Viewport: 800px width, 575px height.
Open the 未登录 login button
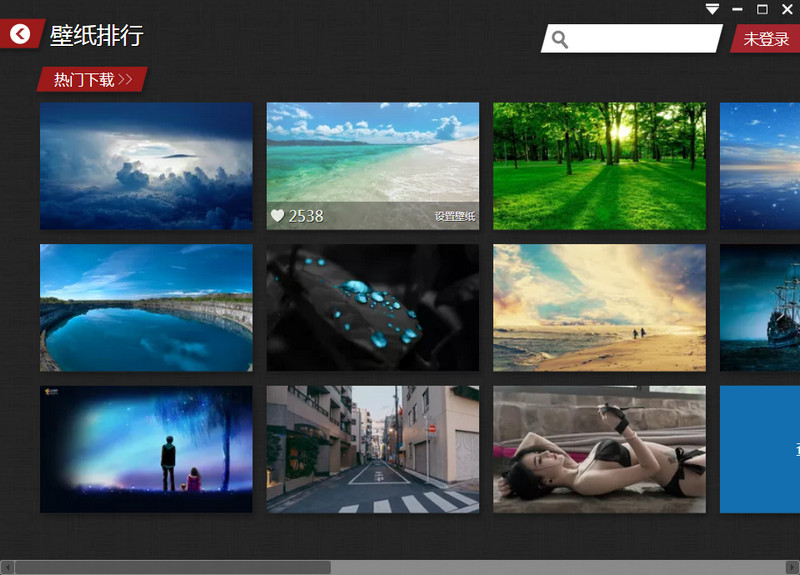766,39
